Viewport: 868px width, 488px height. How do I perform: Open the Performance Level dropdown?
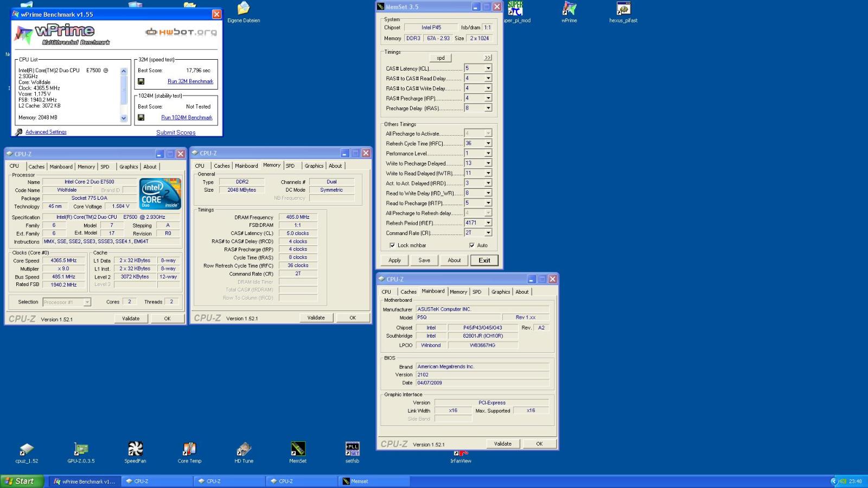click(x=488, y=153)
